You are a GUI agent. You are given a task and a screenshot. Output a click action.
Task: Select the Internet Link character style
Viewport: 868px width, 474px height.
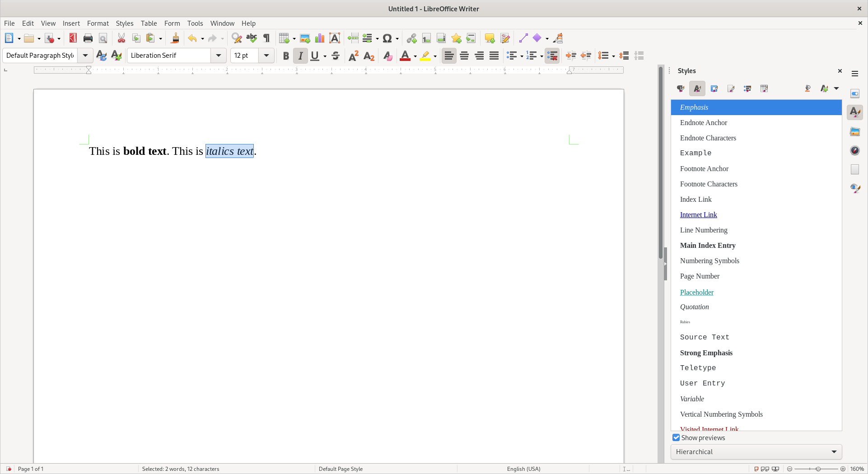[x=698, y=214]
